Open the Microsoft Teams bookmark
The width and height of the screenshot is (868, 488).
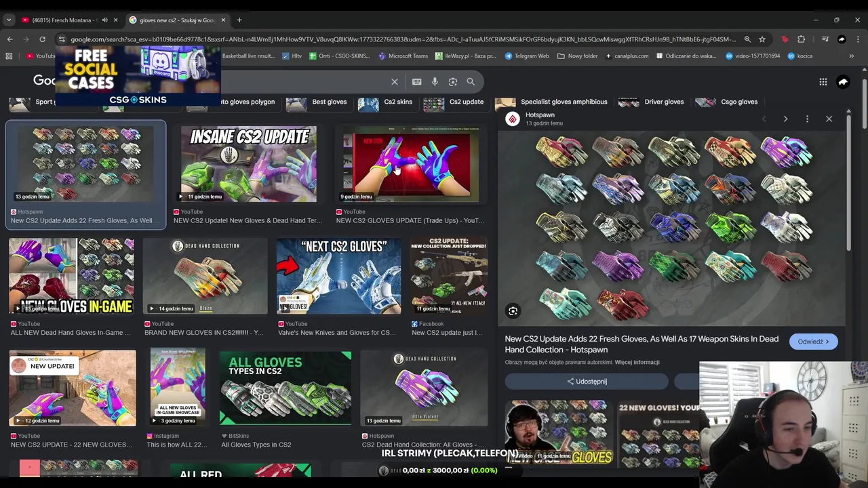403,56
